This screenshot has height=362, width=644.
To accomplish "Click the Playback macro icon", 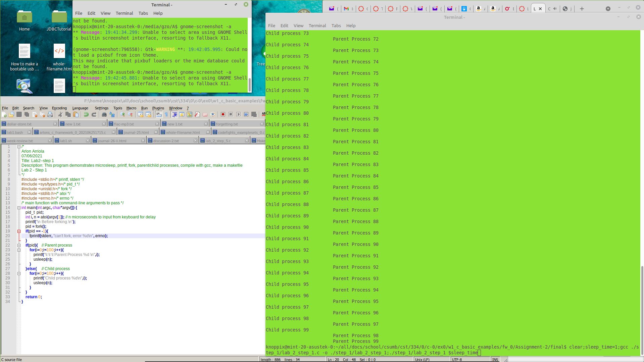I will coord(238,115).
